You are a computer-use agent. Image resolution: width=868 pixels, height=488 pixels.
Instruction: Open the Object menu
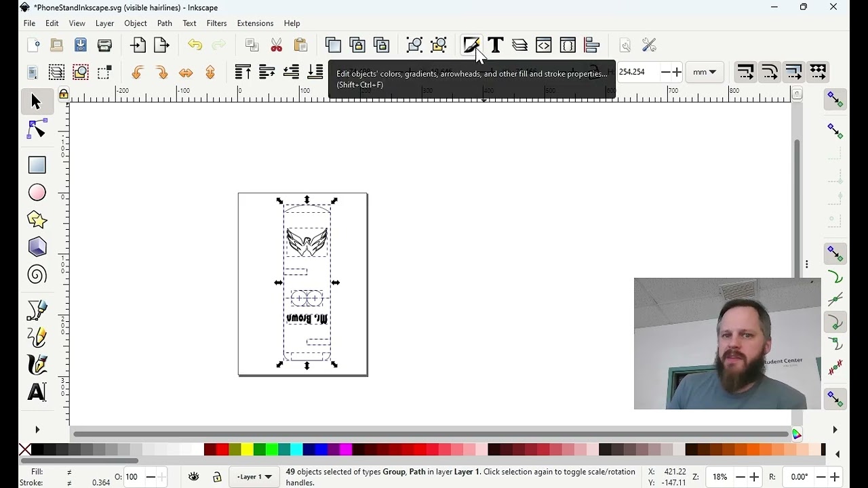click(136, 23)
